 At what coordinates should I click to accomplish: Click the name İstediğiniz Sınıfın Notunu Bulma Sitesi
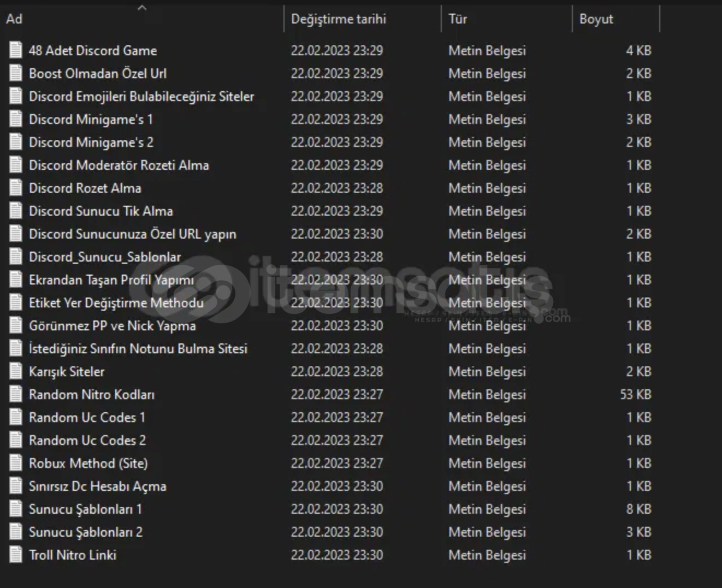coord(138,348)
